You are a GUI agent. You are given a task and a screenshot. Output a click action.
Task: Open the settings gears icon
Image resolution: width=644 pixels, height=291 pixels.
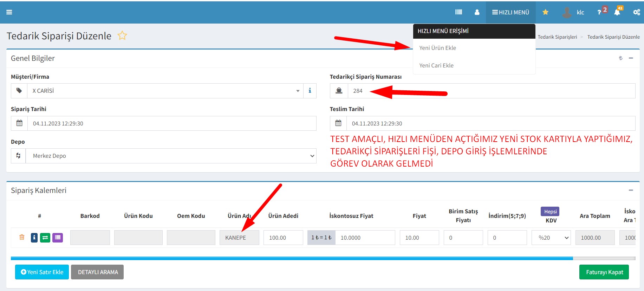[x=636, y=12]
